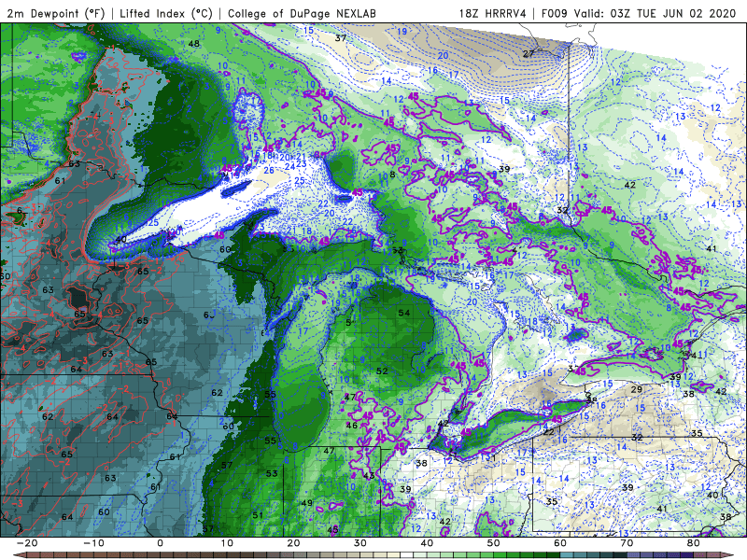Click the 20 label on the color scale
Screen dimensions: 747x560
(x=293, y=543)
